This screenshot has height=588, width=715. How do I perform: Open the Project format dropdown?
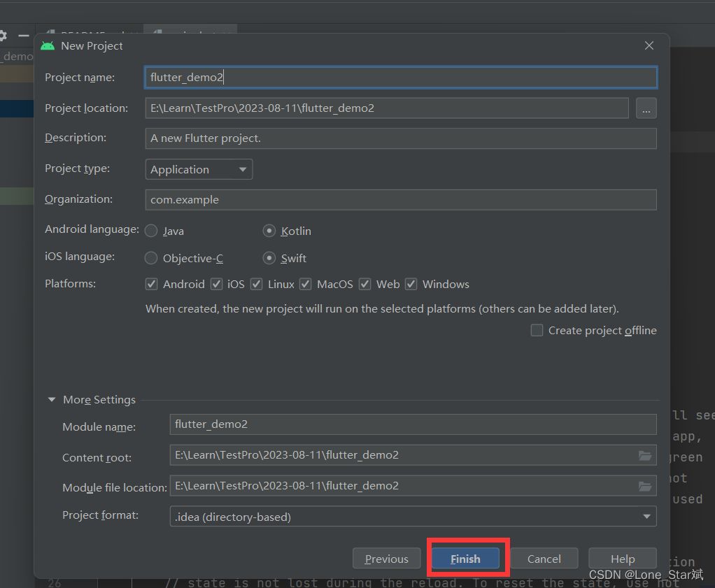point(413,517)
